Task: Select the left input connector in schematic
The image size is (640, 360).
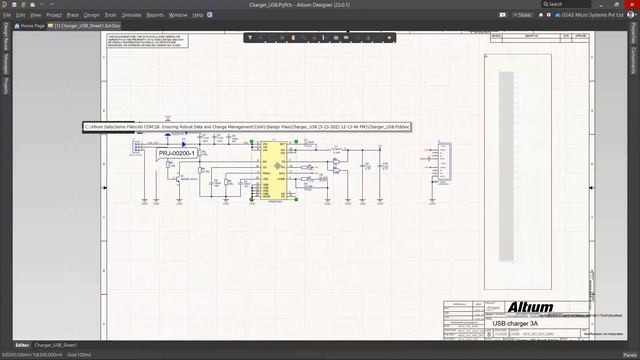Action: (136, 147)
